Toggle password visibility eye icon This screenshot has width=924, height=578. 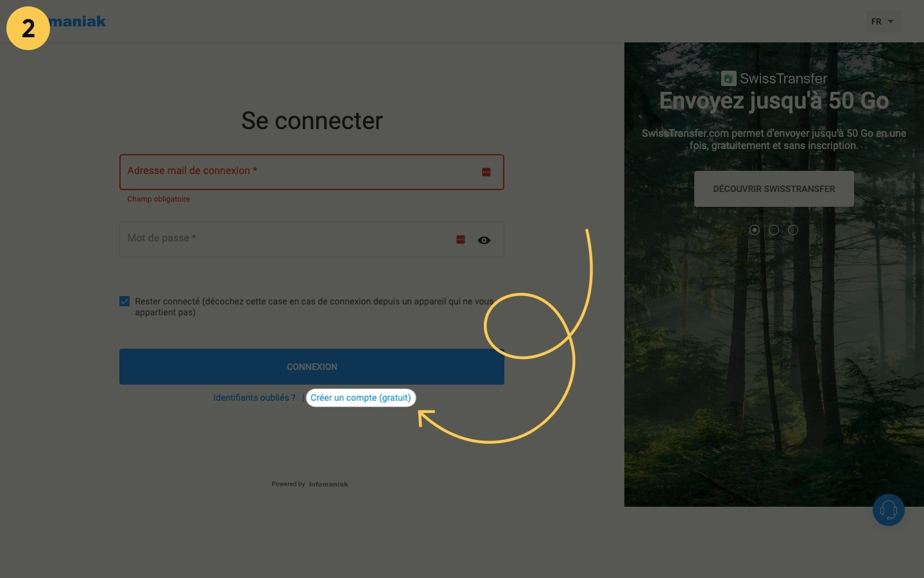click(x=484, y=240)
